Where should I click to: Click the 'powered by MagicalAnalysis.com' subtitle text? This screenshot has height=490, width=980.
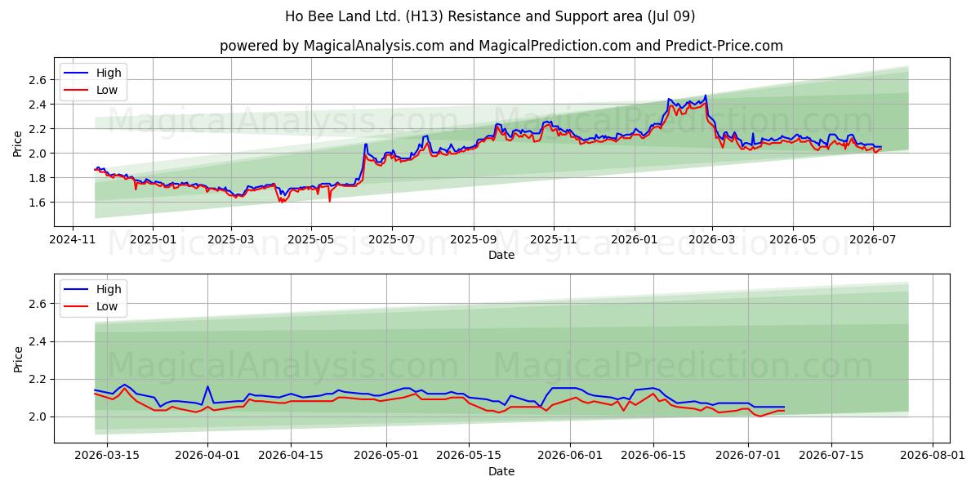[501, 46]
